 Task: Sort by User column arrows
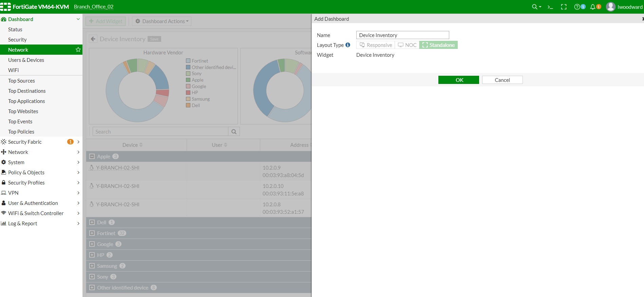click(x=226, y=145)
